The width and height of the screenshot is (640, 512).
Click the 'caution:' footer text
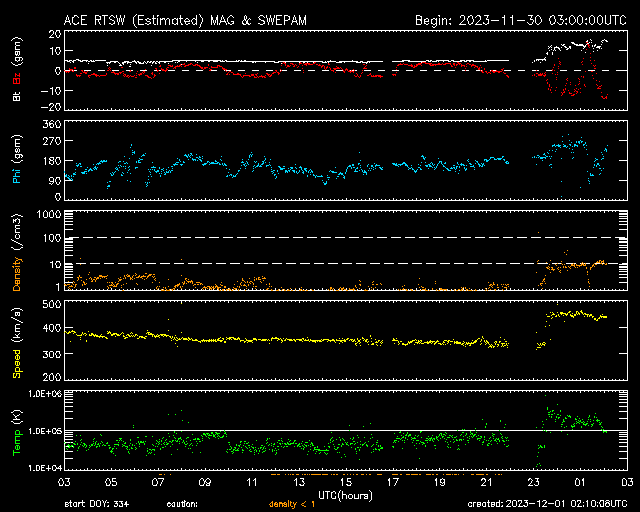point(182,504)
